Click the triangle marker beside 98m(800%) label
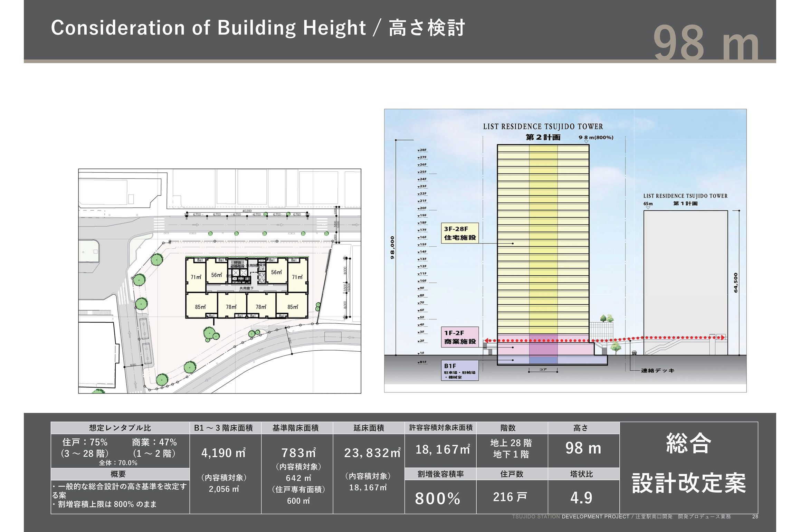The image size is (800, 532). pyautogui.click(x=586, y=142)
